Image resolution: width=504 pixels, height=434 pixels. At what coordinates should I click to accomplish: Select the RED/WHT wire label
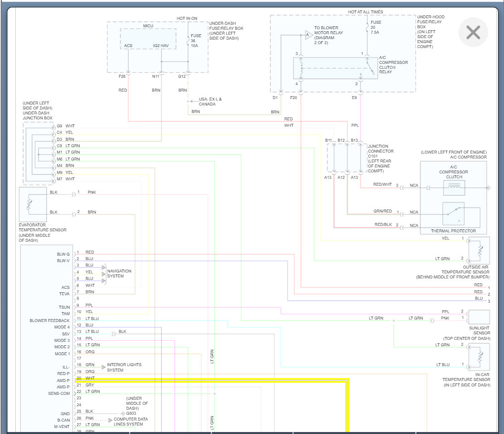[x=382, y=184]
